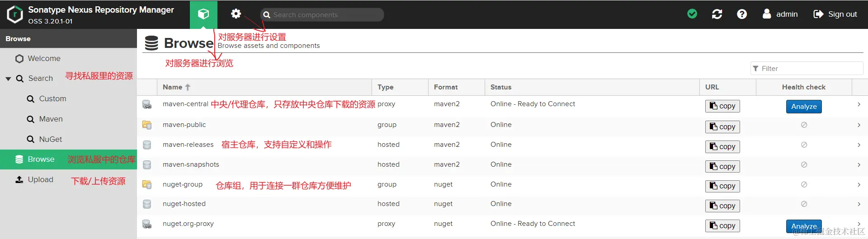Copy URL of nuget.org-proxy
Image resolution: width=868 pixels, height=239 pixels.
(x=722, y=225)
